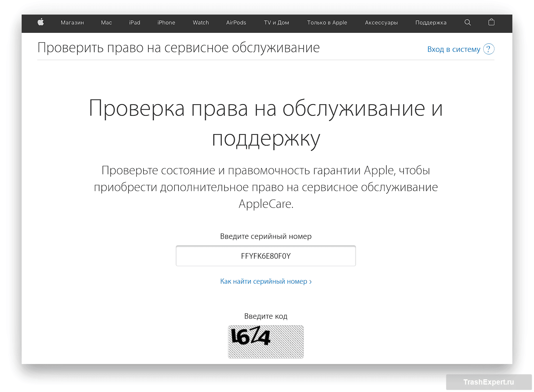Open the AirPods menu item

(x=236, y=23)
